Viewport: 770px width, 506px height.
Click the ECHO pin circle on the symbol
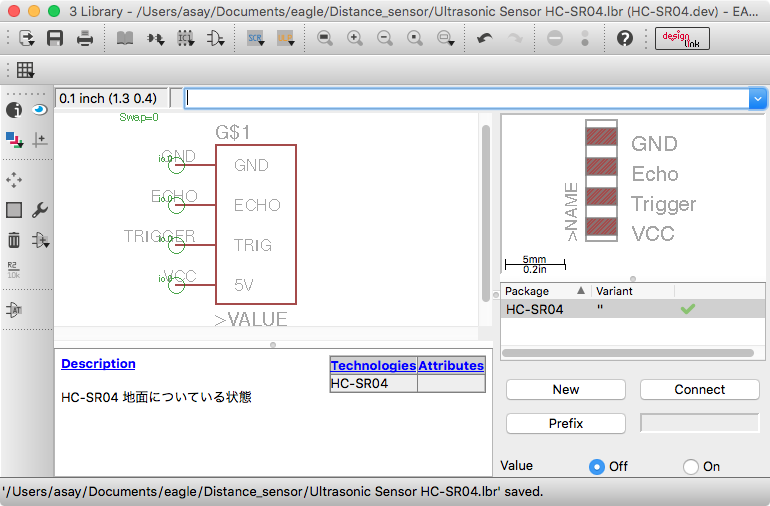(x=176, y=205)
